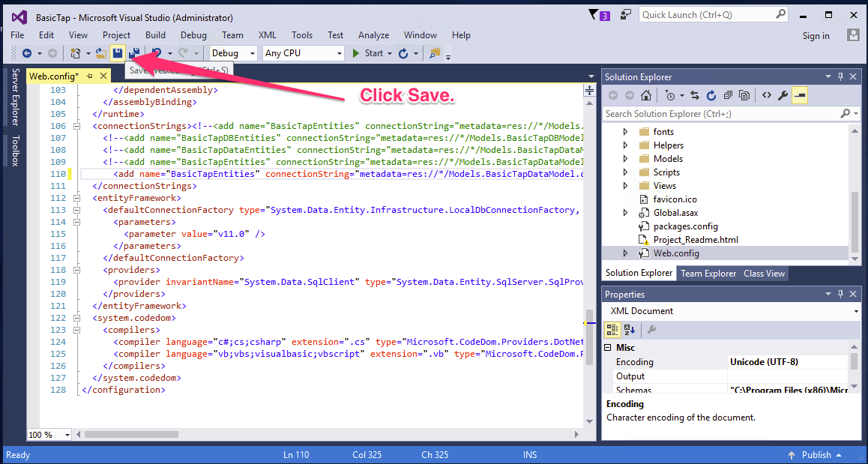Switch to the Class View tab
The height and width of the screenshot is (464, 868).
pos(764,274)
